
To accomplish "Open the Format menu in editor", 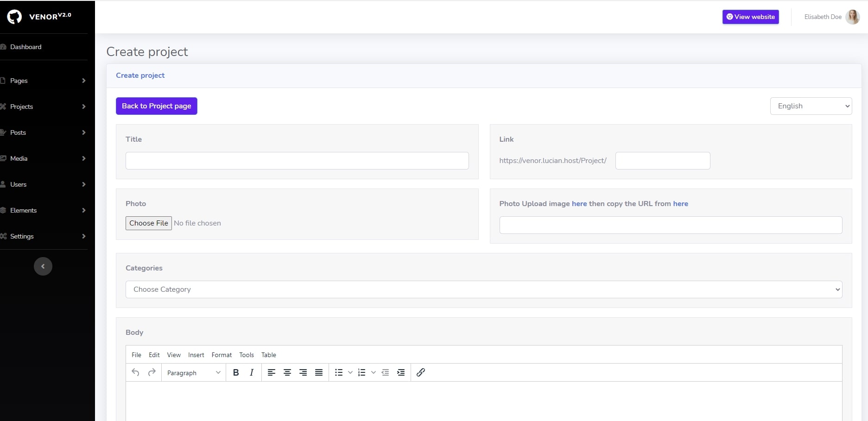I will (x=222, y=355).
